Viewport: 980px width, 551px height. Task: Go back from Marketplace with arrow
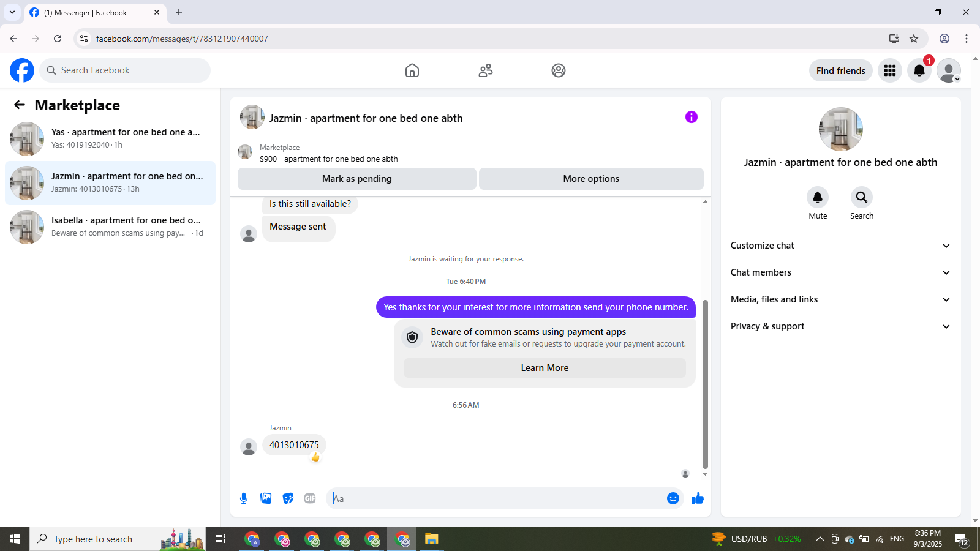click(20, 105)
